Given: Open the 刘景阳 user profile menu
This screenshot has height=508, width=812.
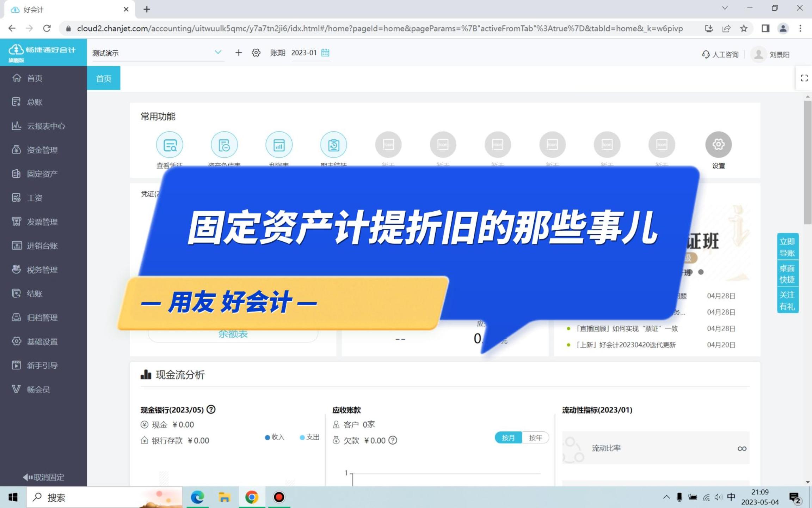Looking at the screenshot, I should pos(770,54).
